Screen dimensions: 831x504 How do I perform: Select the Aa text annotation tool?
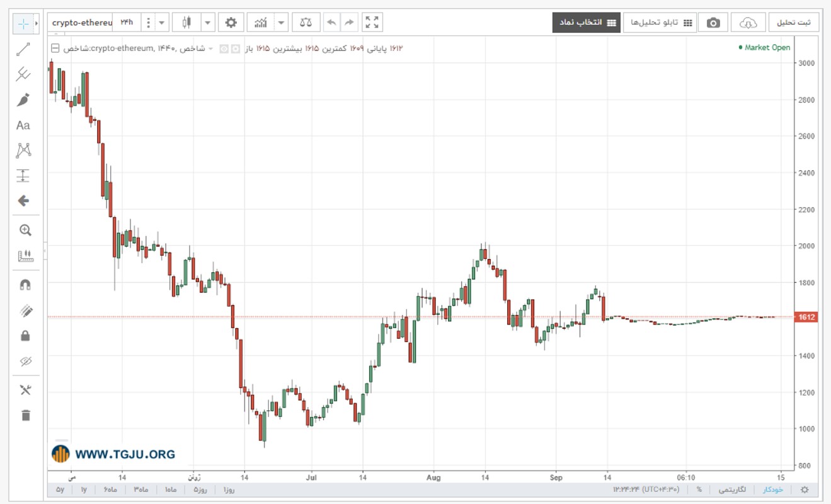tap(23, 125)
